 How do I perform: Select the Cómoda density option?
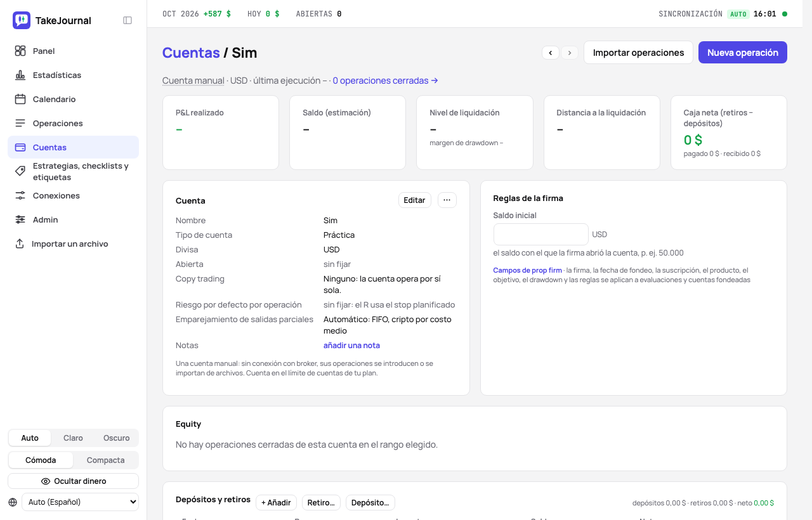[41, 460]
